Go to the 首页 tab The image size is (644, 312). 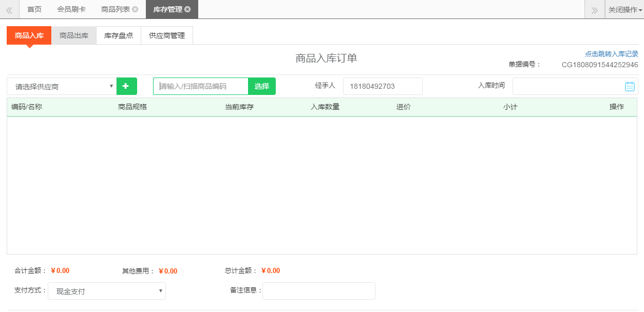click(34, 9)
